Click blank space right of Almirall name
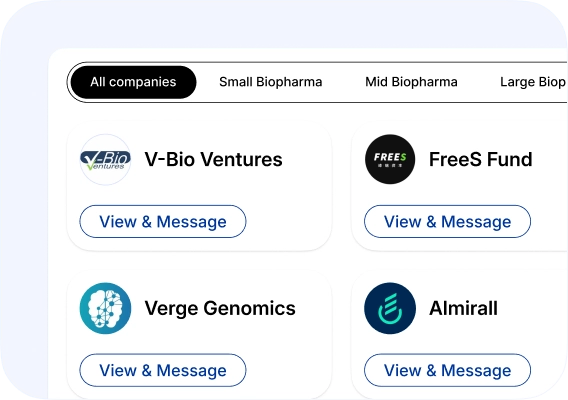Viewport: 568px width, 400px height. [x=532, y=308]
